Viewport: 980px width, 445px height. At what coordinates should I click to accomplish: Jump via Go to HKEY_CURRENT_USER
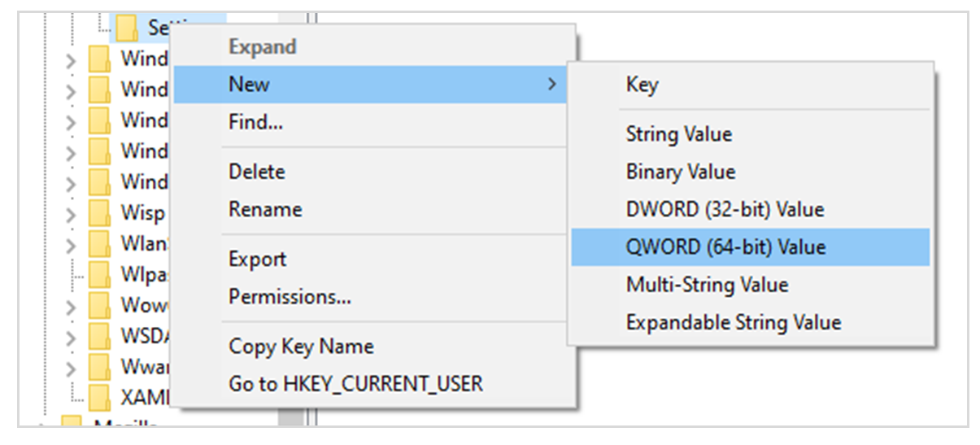pyautogui.click(x=355, y=383)
